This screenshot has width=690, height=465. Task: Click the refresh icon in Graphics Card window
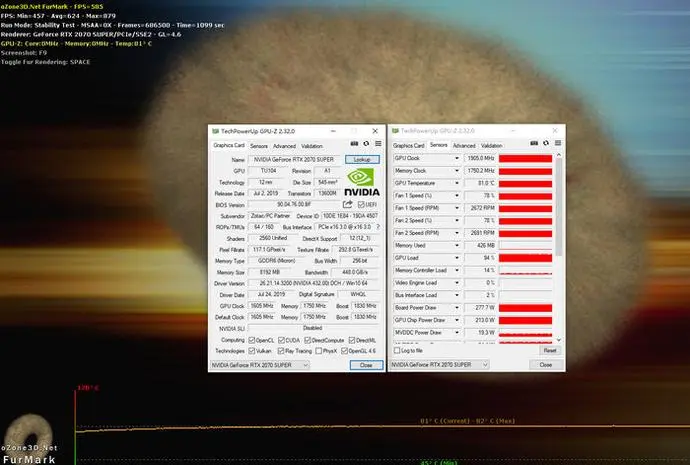coord(366,144)
